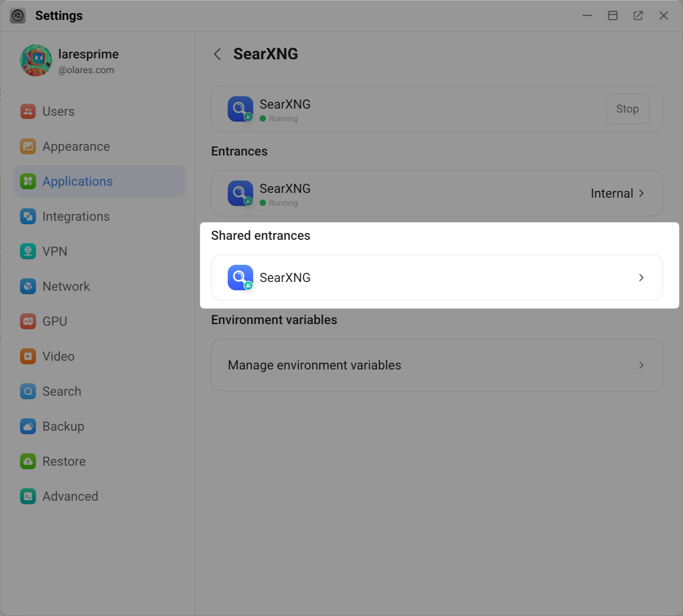Image resolution: width=683 pixels, height=616 pixels.
Task: Select the Integrations menu label
Action: click(76, 217)
